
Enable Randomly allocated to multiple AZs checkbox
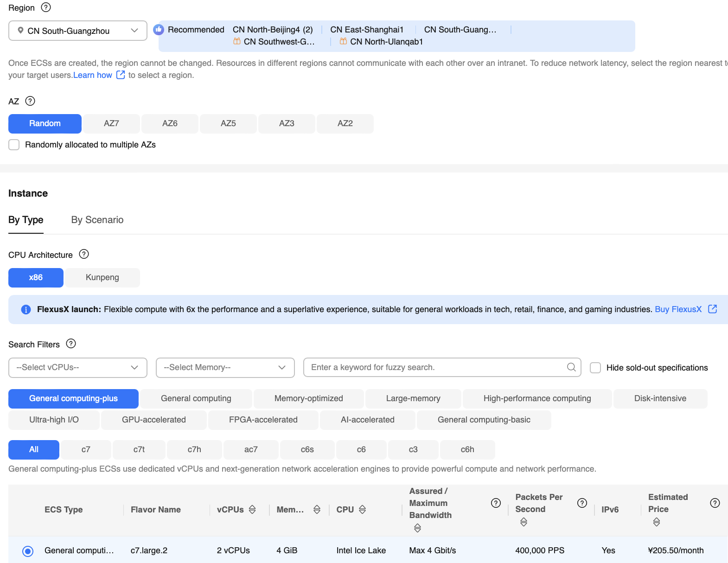pyautogui.click(x=14, y=145)
